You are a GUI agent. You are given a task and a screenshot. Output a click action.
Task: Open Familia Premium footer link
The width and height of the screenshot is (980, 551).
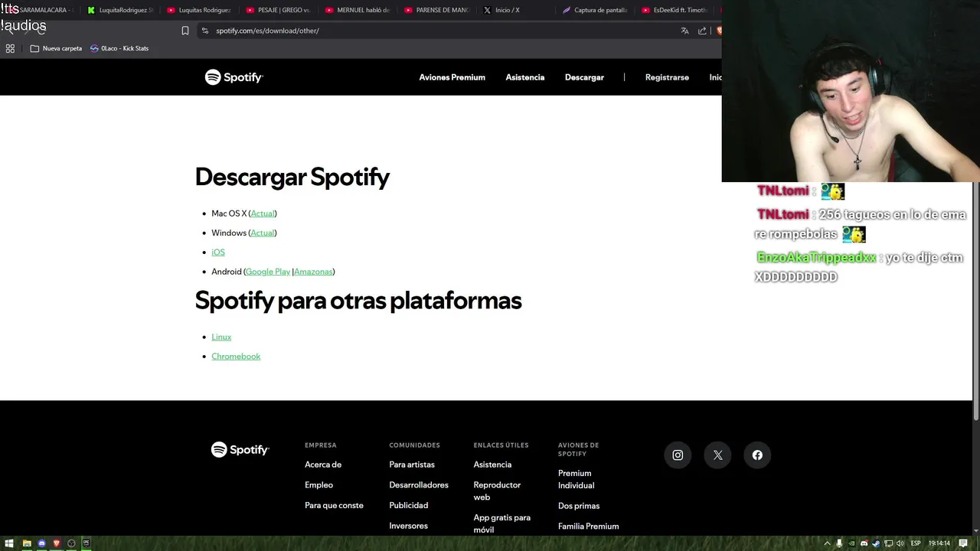coord(588,526)
